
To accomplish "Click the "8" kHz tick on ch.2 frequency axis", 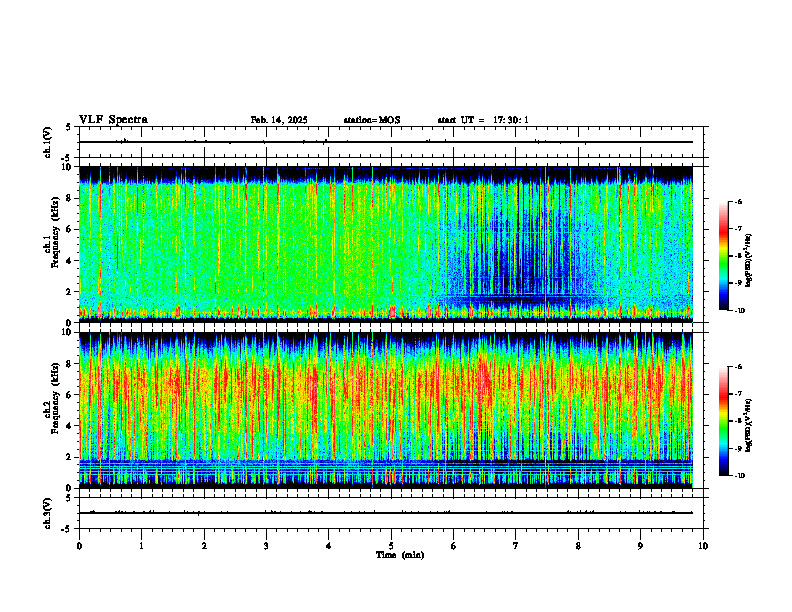I will [x=70, y=364].
